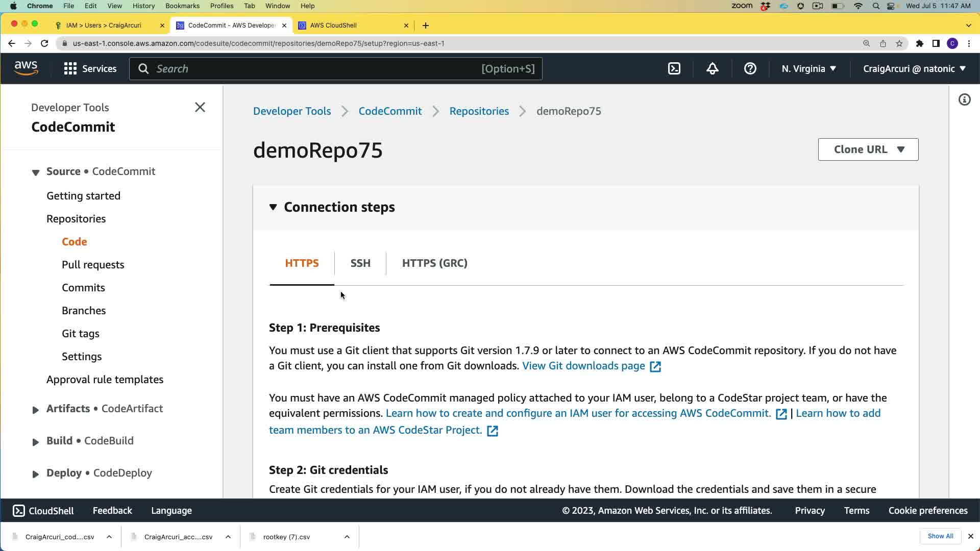Open the notifications bell icon
This screenshot has height=551, width=980.
[x=712, y=68]
